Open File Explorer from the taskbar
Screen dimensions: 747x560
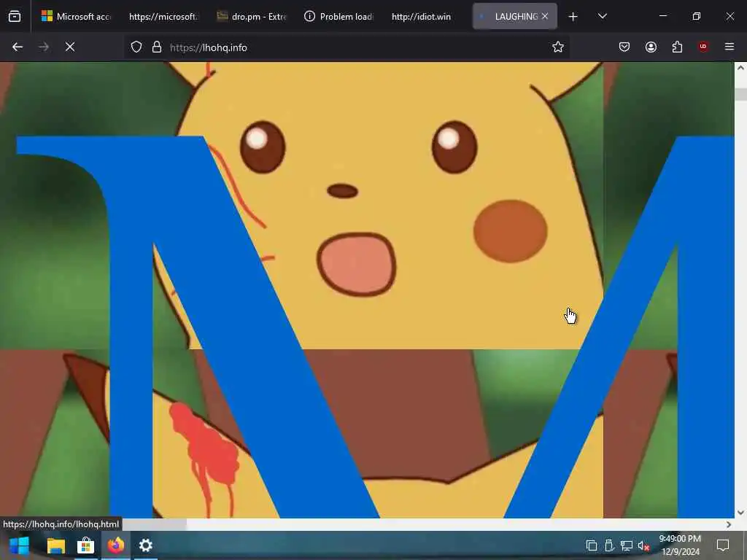tap(55, 545)
